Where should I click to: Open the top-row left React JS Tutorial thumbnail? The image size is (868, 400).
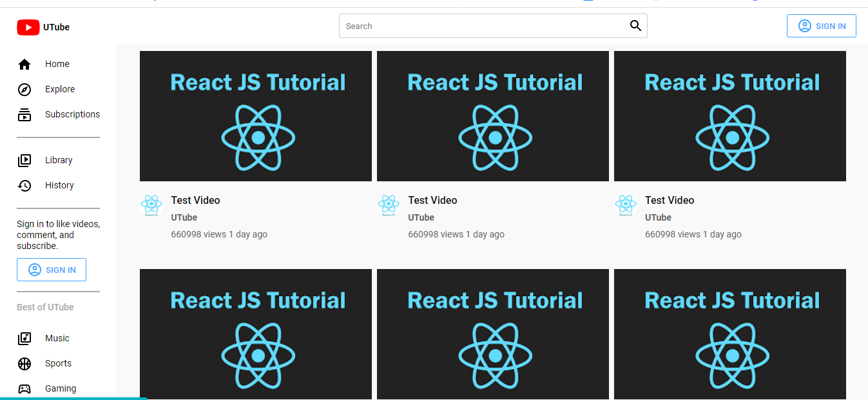coord(256,116)
